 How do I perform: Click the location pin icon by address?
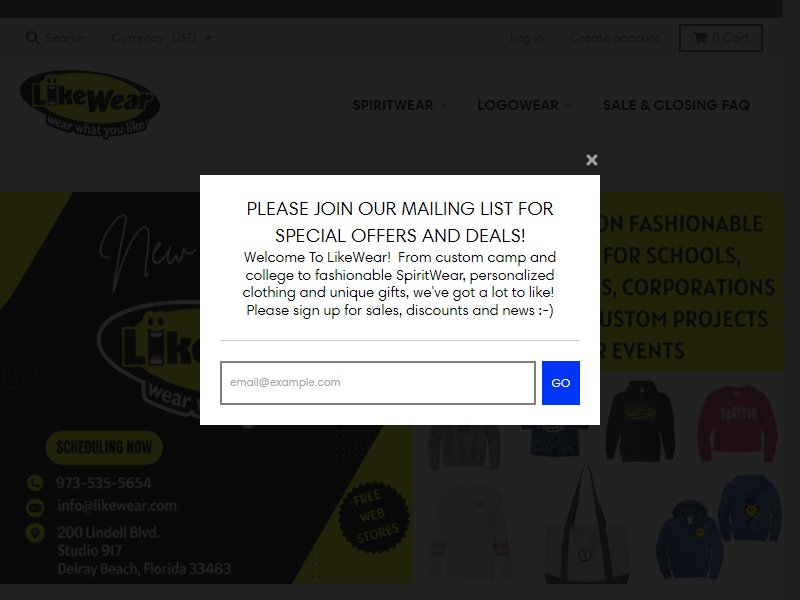click(x=35, y=533)
